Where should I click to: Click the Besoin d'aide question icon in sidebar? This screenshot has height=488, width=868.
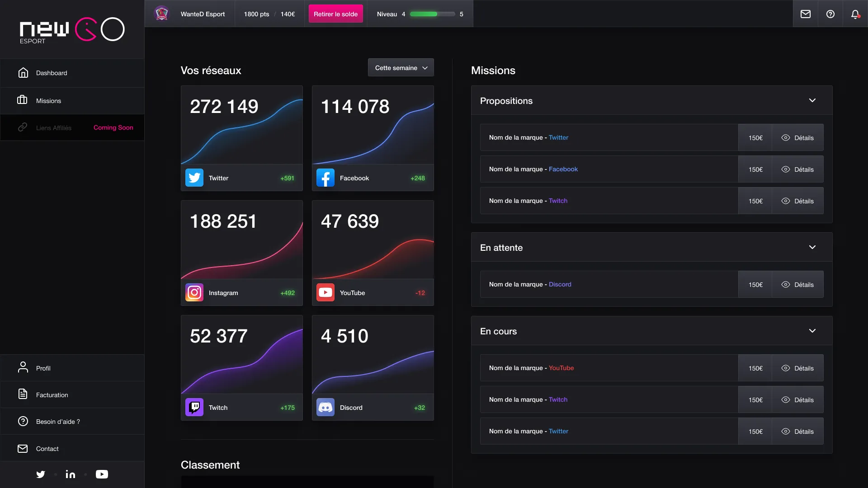point(23,421)
